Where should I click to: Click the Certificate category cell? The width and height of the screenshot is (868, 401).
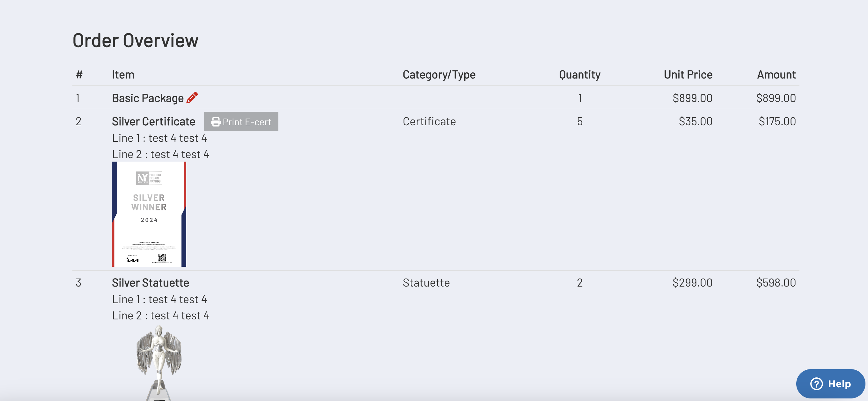click(x=429, y=121)
